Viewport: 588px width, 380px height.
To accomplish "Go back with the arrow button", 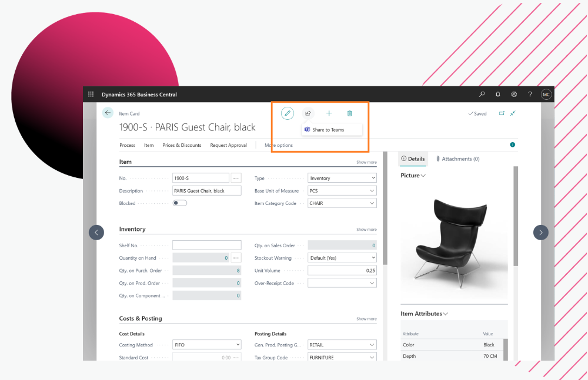I will click(108, 113).
